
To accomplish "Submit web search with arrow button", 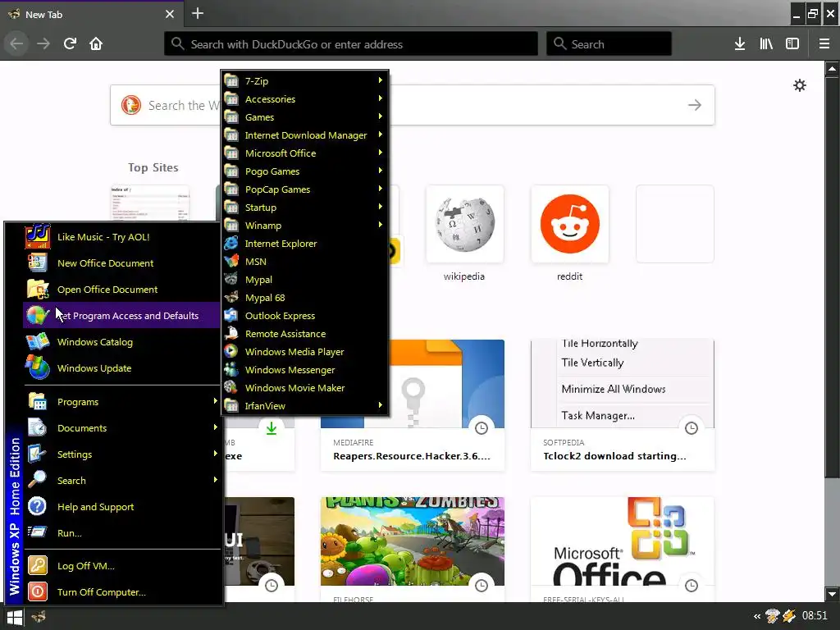I will [695, 105].
